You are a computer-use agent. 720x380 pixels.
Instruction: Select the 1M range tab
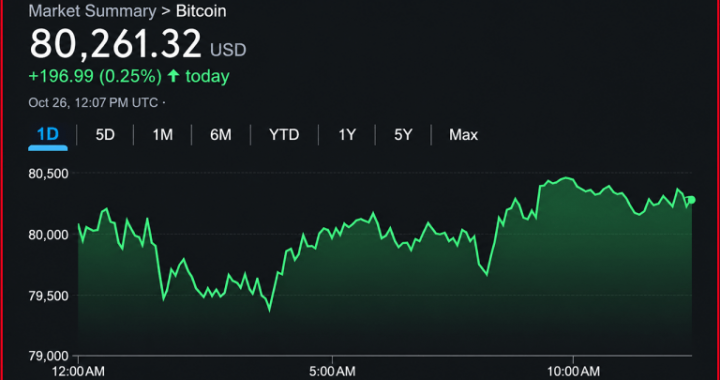tap(163, 135)
